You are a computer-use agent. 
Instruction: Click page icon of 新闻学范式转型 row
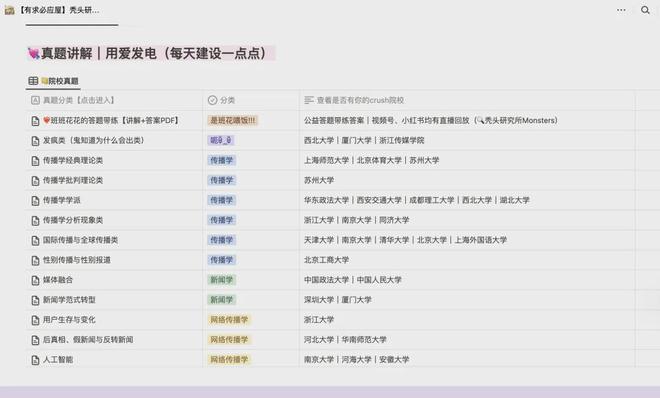(x=35, y=300)
